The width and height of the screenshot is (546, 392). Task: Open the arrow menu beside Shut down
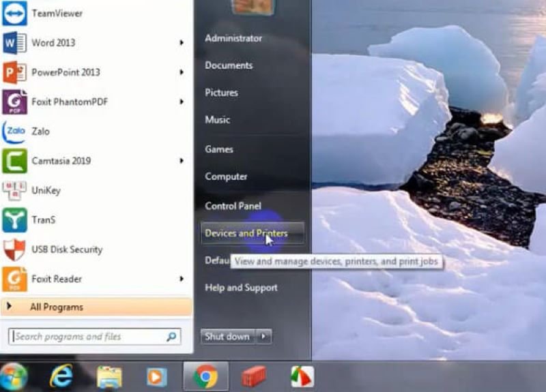pyautogui.click(x=264, y=336)
